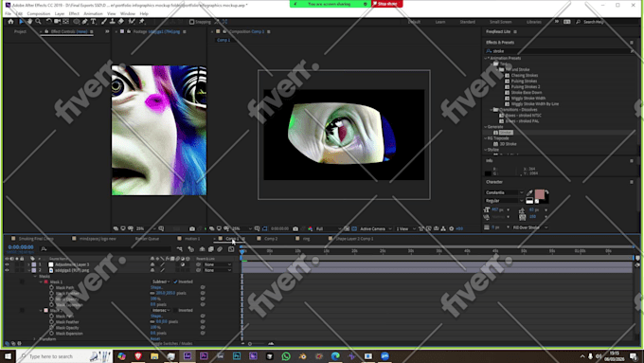Switch to the Render Queue tab
The image size is (644, 363).
(147, 239)
